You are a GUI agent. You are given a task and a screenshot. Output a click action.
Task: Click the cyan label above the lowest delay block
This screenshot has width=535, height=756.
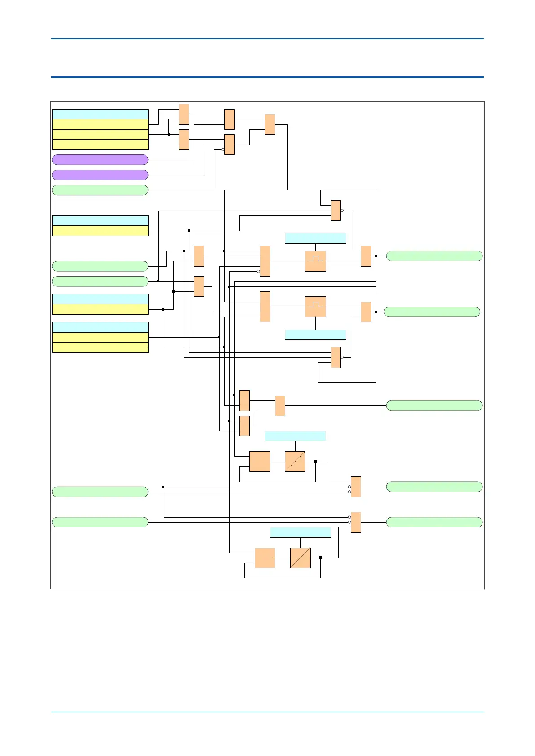(301, 532)
